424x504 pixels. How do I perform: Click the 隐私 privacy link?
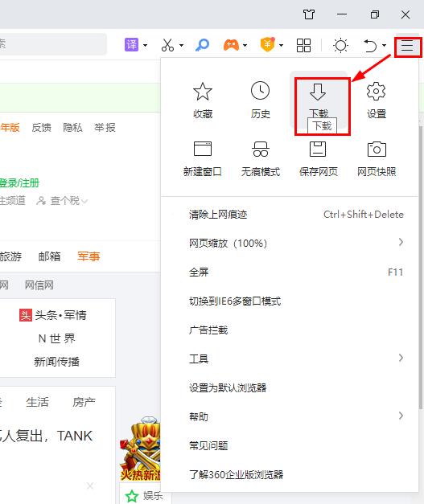pos(72,128)
